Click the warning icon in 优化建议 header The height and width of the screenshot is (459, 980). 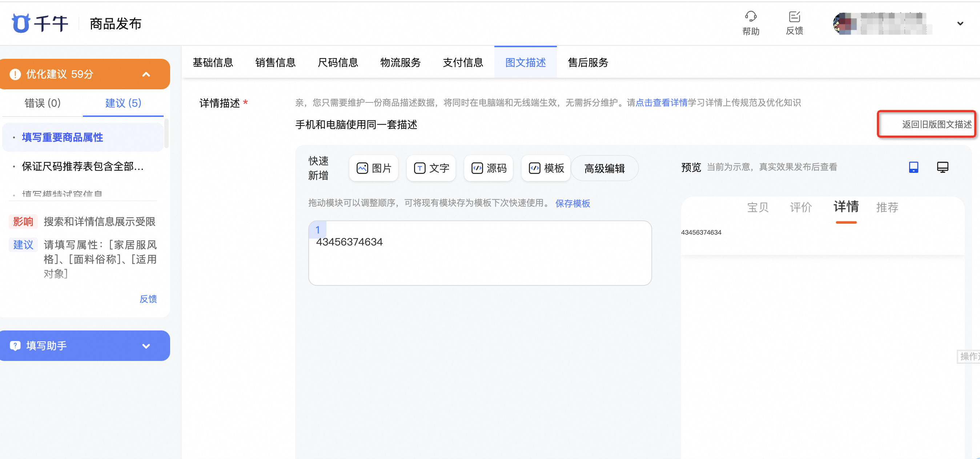coord(15,74)
